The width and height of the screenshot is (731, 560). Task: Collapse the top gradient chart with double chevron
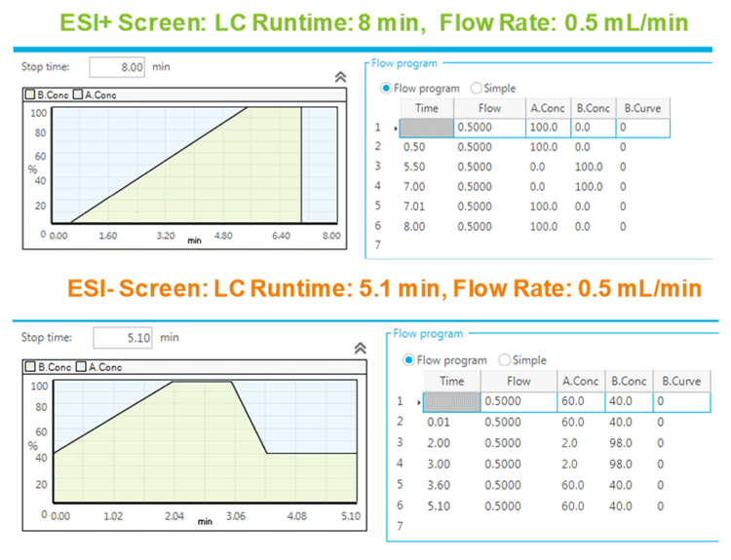tap(340, 75)
